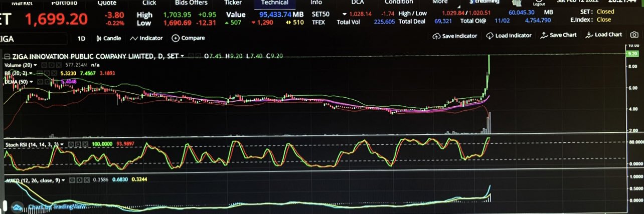Viewport: 644px width, 214px height.
Task: Remove the MACD indicator pane
Action: pyautogui.click(x=87, y=180)
